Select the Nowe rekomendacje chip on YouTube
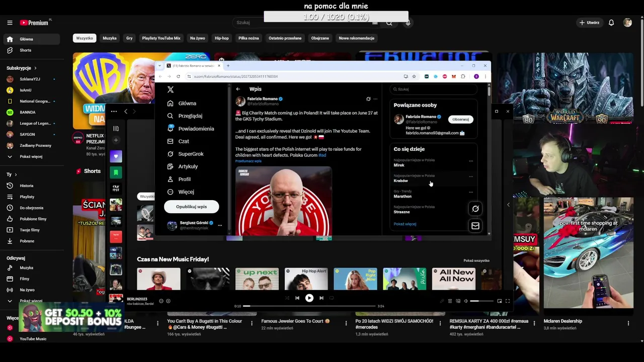Viewport: 644px width, 362px height. point(356,38)
